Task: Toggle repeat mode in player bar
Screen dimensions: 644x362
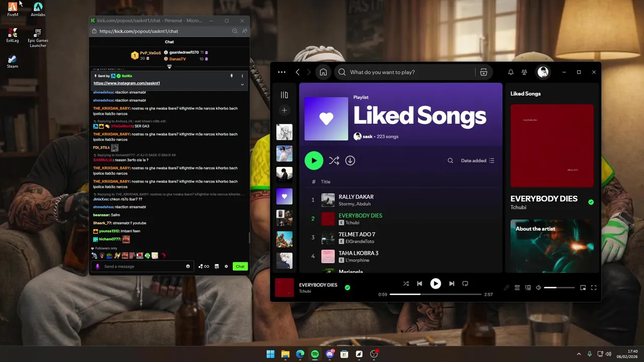Action: coord(465,284)
